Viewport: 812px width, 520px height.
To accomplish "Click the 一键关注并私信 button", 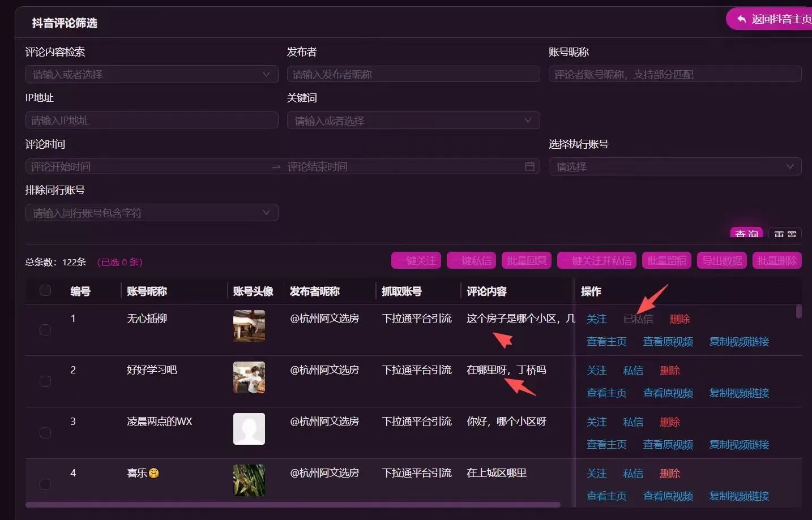I will pyautogui.click(x=597, y=260).
